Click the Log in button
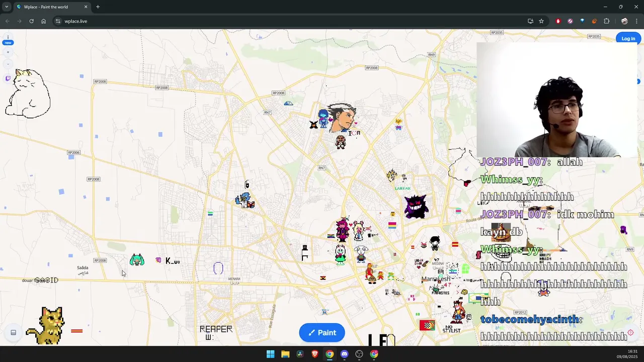644x362 pixels. 628,39
